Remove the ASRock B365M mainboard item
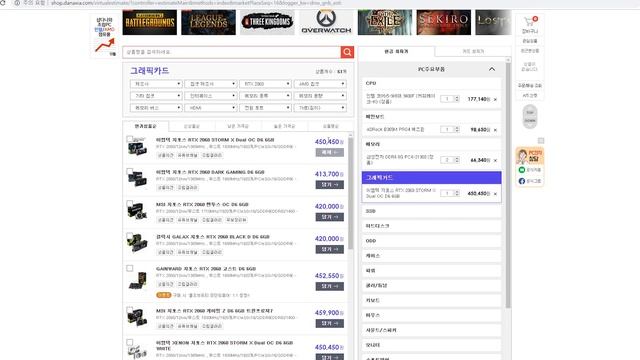 pyautogui.click(x=495, y=130)
